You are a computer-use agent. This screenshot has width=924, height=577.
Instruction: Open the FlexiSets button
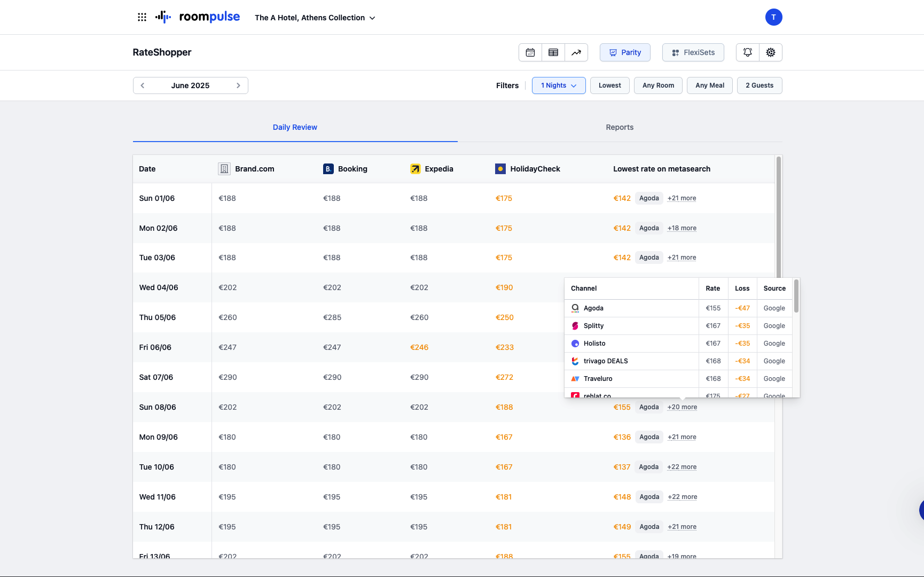(x=693, y=52)
